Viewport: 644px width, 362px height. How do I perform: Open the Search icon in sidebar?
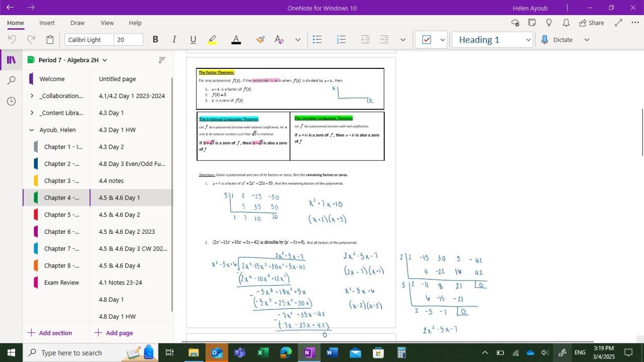coord(11,80)
